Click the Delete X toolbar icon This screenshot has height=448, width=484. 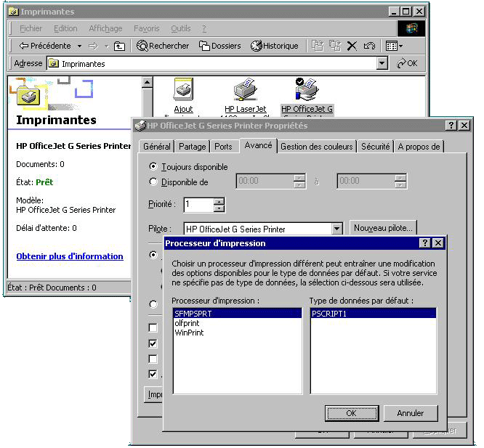[352, 46]
